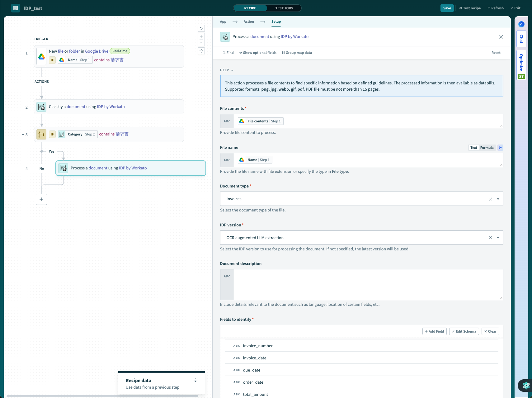Switch to the TEST JOBS tab
This screenshot has width=532, height=398.
284,8
